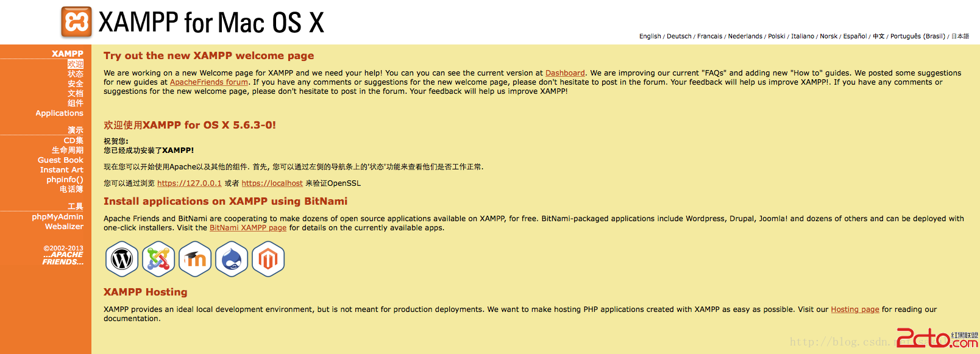This screenshot has height=354, width=980.
Task: Select 组件 in the sidebar
Action: coord(76,103)
